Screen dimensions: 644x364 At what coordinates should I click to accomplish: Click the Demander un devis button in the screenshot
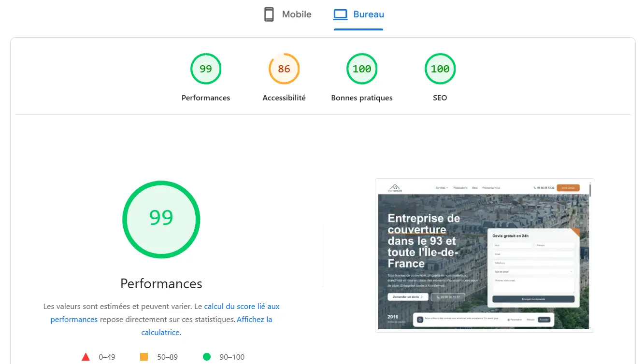pos(408,297)
